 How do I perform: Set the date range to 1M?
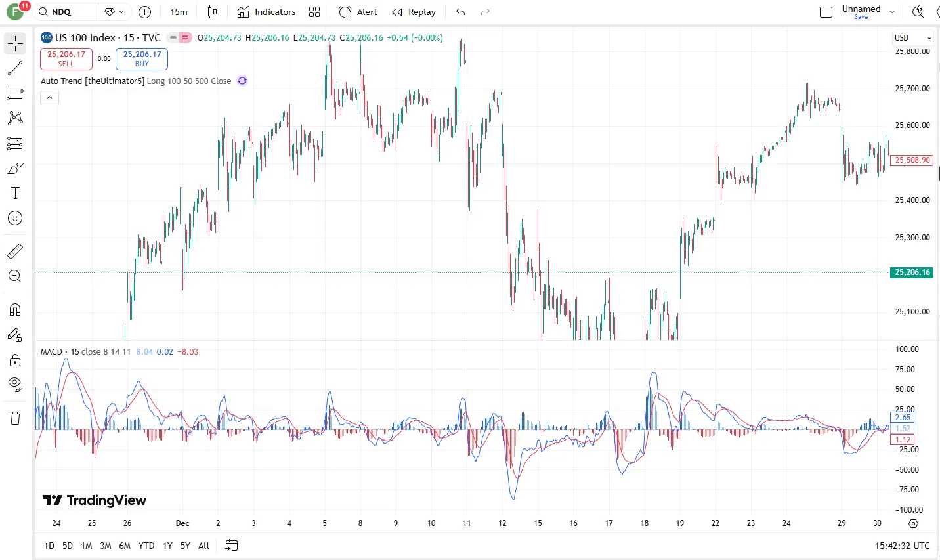pyautogui.click(x=87, y=546)
